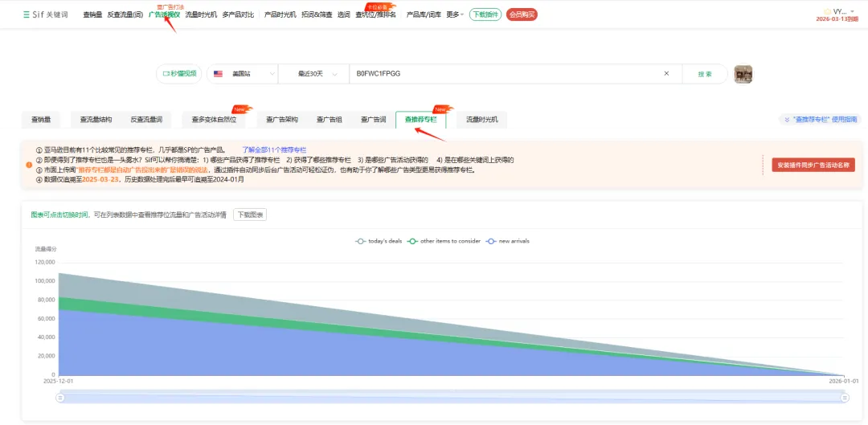Expand the "查推荐专栏" 使用指南 panel
The height and width of the screenshot is (425, 868).
pos(821,120)
